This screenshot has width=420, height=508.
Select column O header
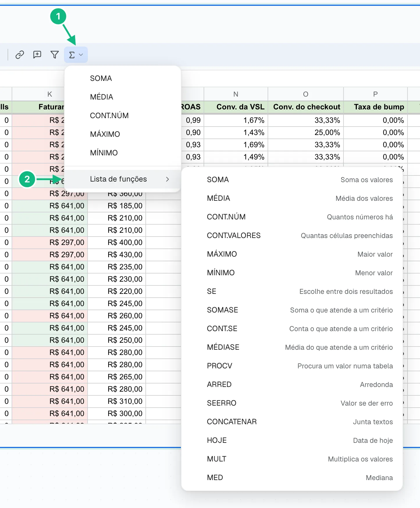point(306,94)
